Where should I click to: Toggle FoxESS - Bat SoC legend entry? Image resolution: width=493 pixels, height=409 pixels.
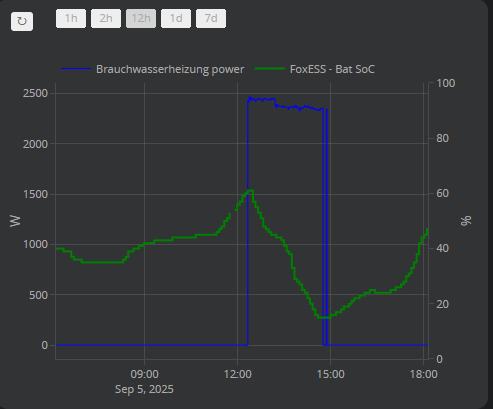tap(332, 69)
